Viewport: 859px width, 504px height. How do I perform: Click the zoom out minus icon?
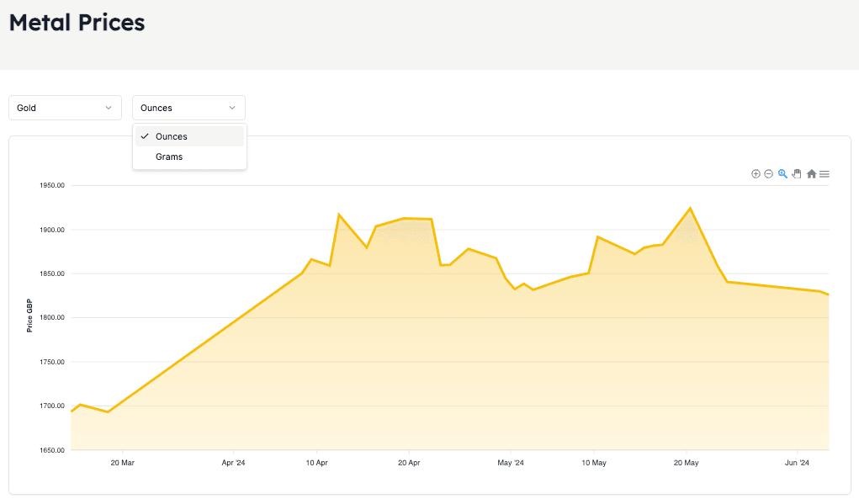pyautogui.click(x=768, y=174)
